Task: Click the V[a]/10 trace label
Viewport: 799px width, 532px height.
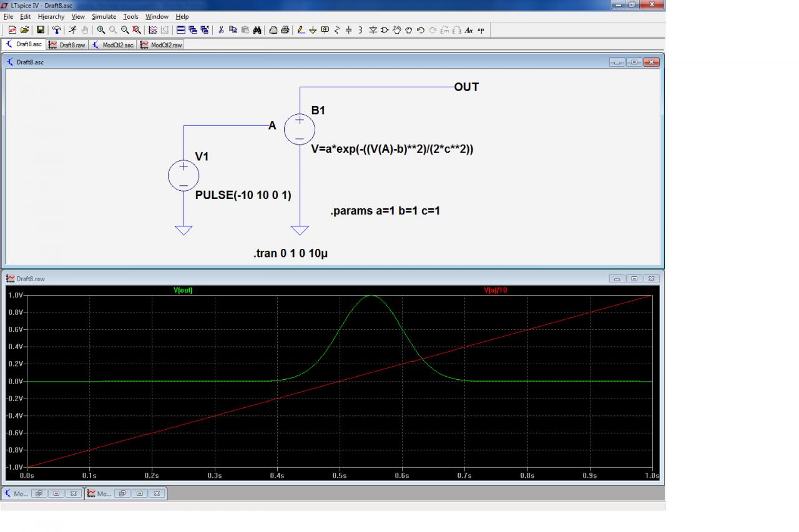Action: point(496,290)
